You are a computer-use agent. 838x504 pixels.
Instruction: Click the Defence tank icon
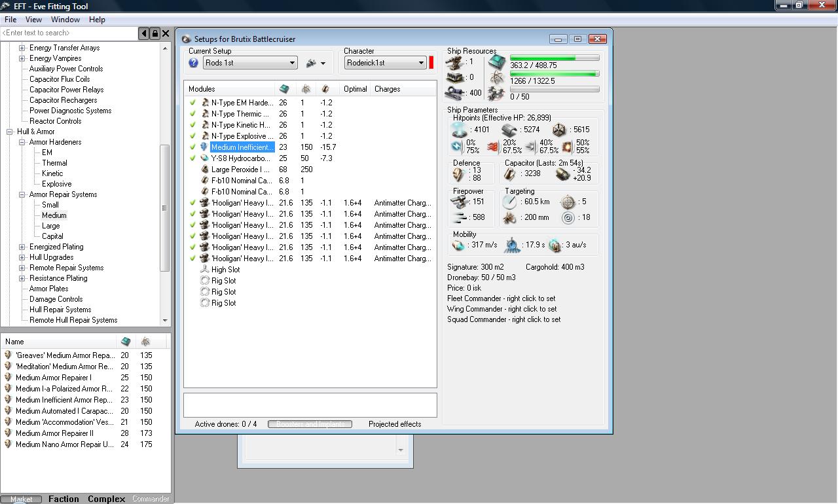[459, 173]
